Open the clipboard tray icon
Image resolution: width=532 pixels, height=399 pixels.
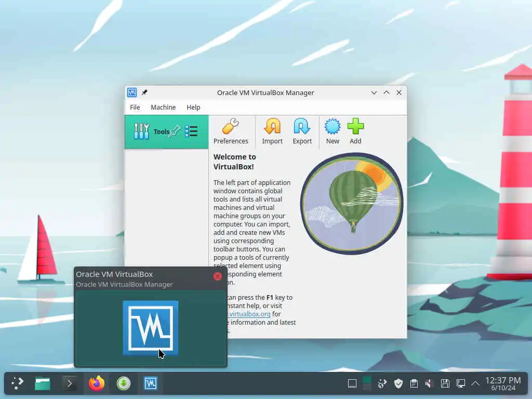414,384
